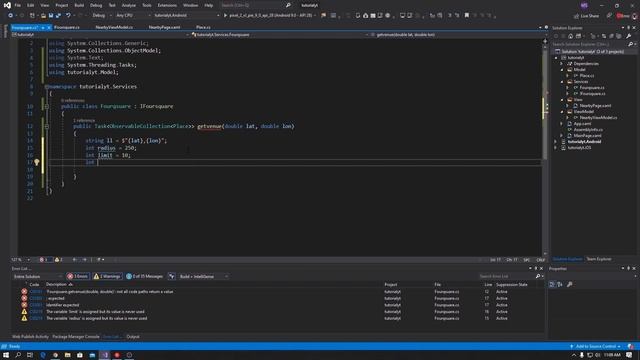640x360 pixels.
Task: Open the Build menu
Action: point(79,5)
